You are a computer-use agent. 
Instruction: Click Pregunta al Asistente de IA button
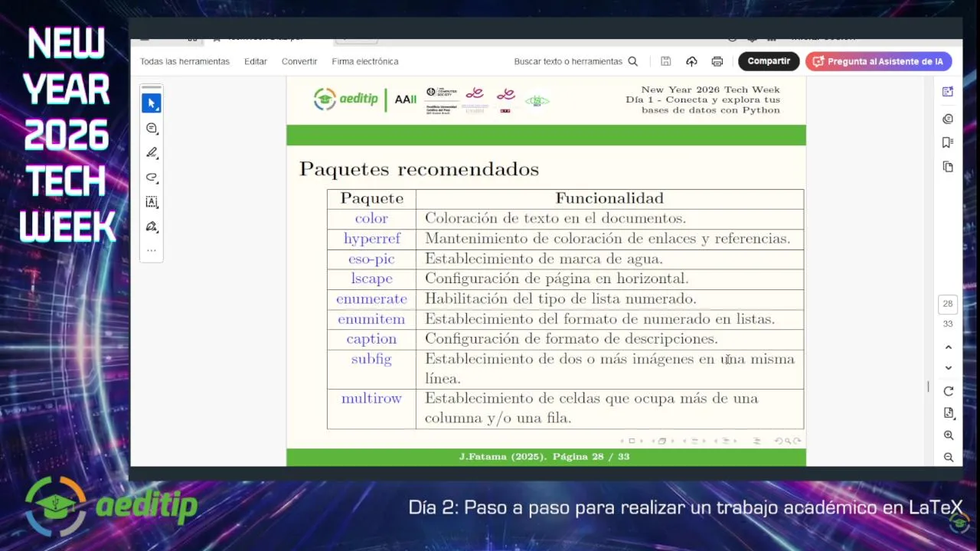coord(878,61)
